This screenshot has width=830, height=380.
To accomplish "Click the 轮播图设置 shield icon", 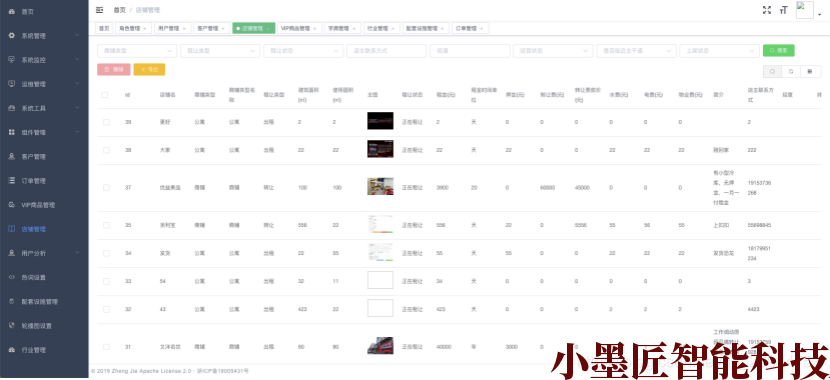I will (x=12, y=325).
